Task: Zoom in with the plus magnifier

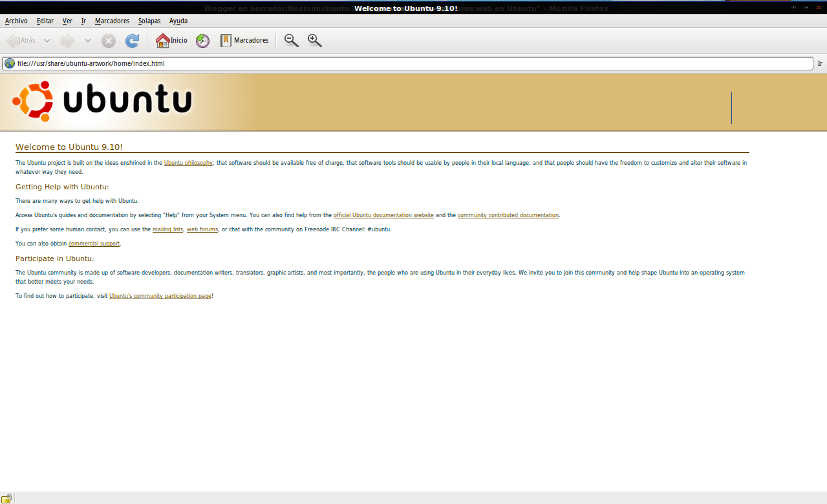Action: pyautogui.click(x=315, y=41)
